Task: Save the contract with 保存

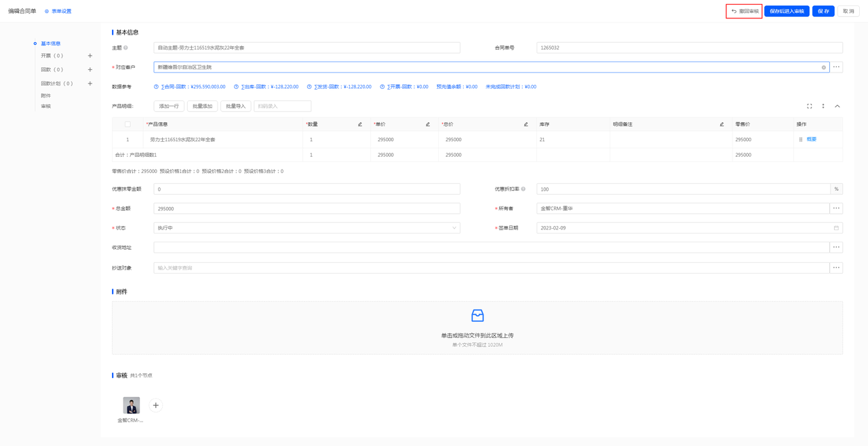Action: tap(823, 12)
